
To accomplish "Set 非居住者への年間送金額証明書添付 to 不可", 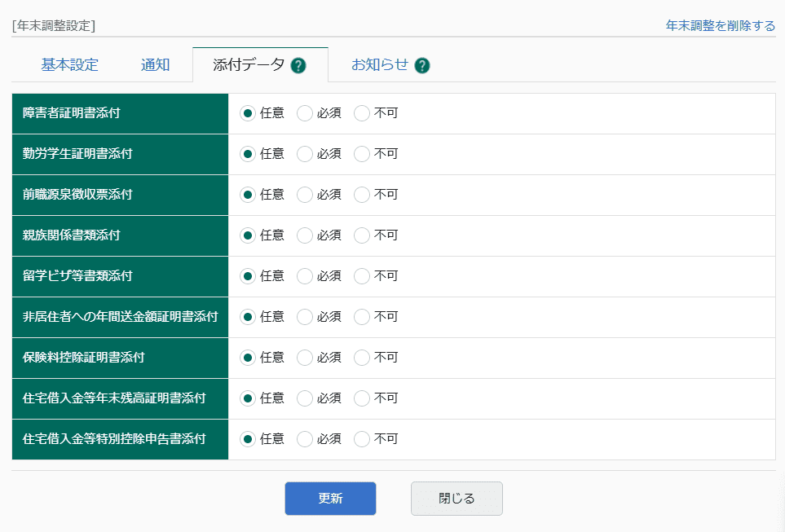I will 361,317.
